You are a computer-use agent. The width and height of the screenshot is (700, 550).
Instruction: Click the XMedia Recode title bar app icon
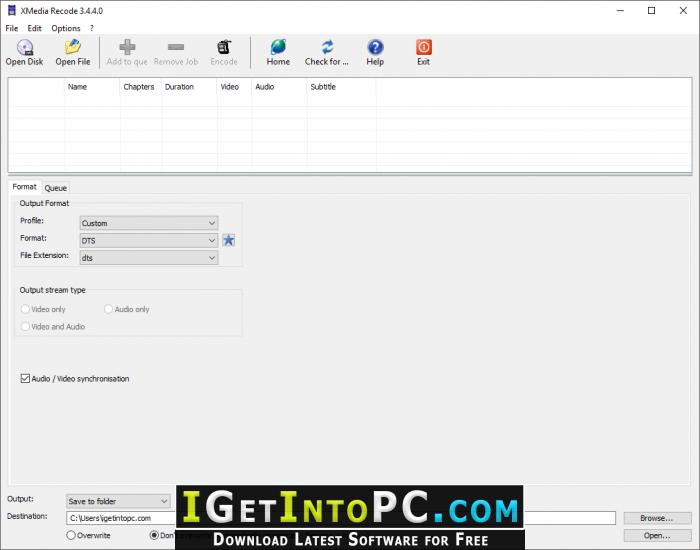pos(12,10)
